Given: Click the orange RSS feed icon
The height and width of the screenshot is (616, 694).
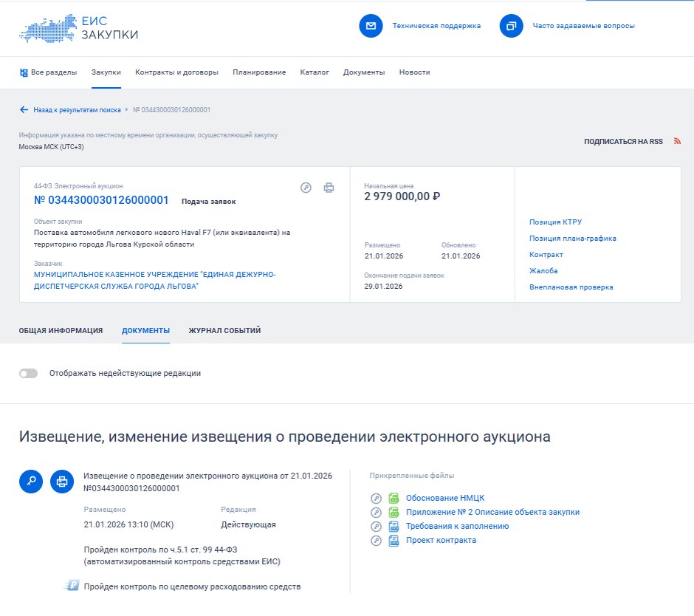Looking at the screenshot, I should coord(677,141).
